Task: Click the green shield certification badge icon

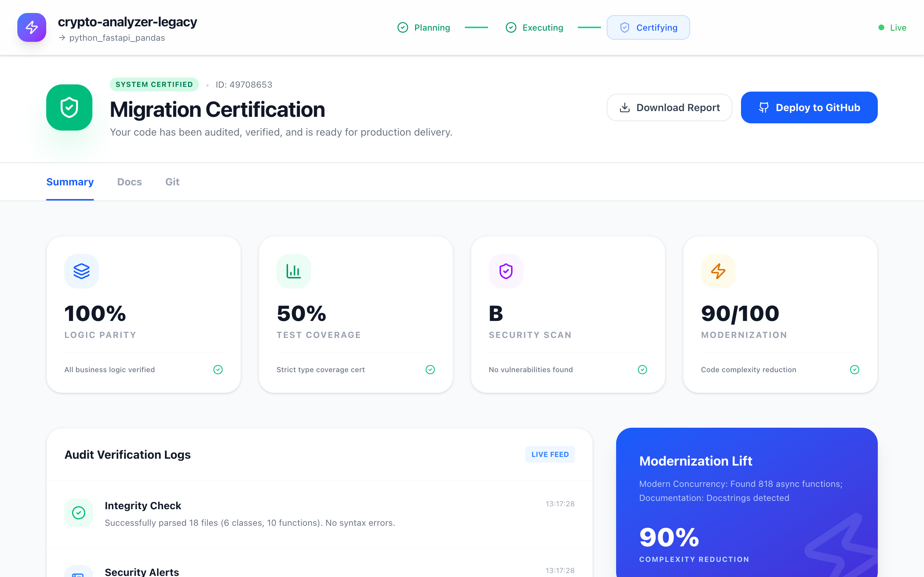Action: point(69,107)
